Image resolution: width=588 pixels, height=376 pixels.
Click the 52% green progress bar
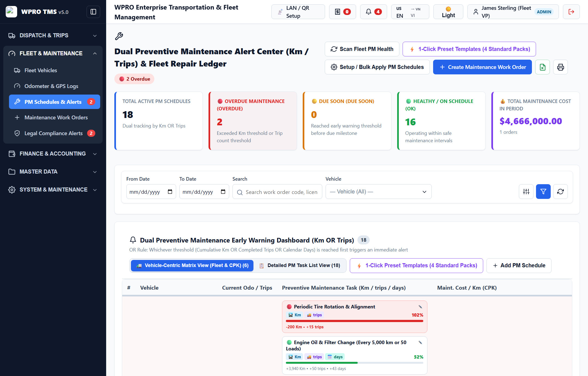pos(354,363)
